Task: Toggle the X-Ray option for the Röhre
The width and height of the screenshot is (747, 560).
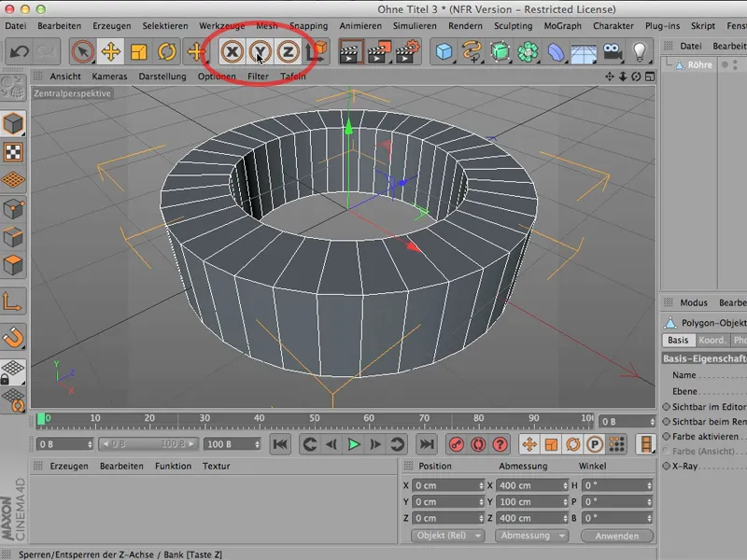Action: point(665,466)
